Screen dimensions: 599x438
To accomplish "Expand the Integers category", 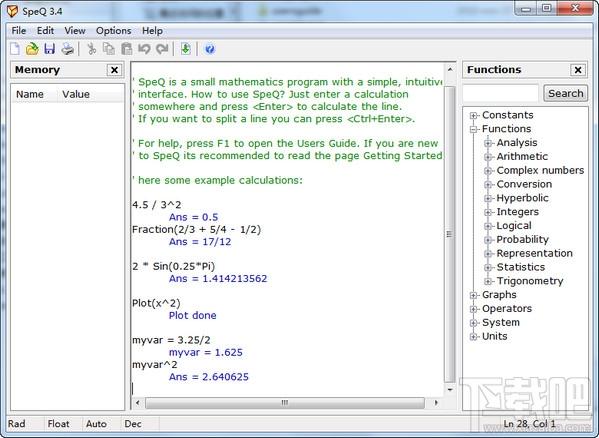I will tap(488, 212).
